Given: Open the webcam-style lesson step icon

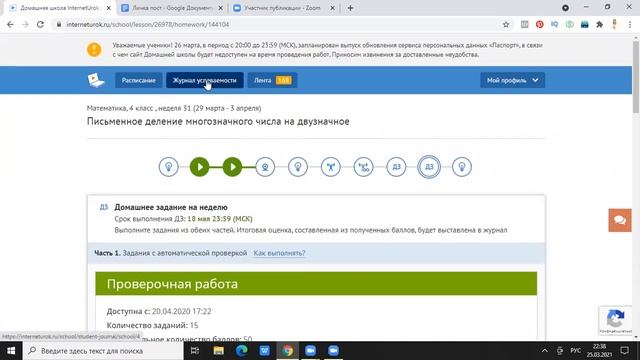Looking at the screenshot, I should pos(265,167).
